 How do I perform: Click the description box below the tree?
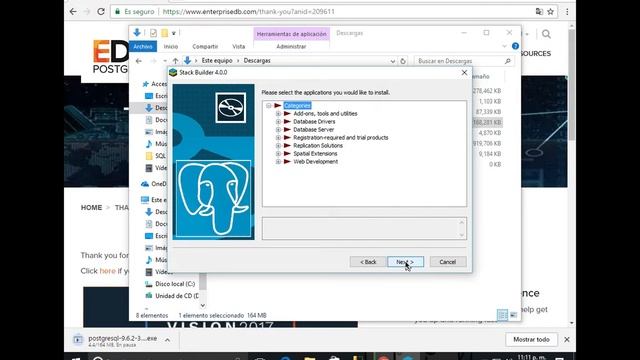coord(364,229)
